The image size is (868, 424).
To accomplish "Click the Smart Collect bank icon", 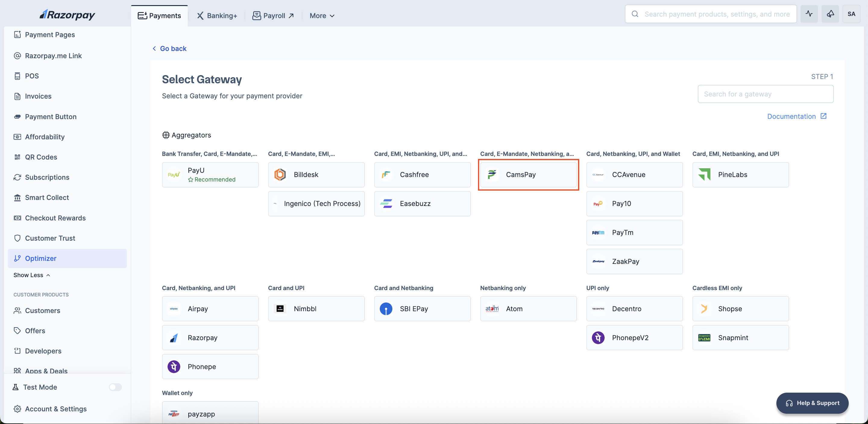I will click(x=17, y=198).
